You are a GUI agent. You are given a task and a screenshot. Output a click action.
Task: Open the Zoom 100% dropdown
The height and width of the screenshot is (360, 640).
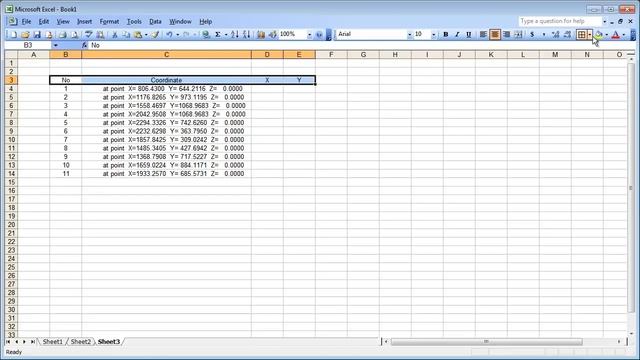[x=309, y=35]
